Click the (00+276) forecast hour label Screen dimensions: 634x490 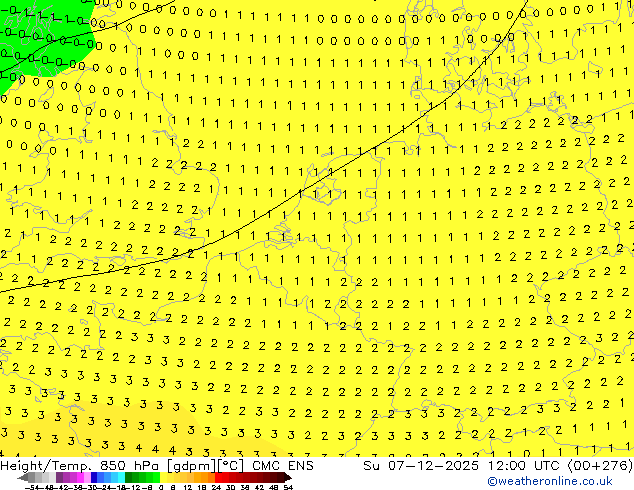point(600,466)
